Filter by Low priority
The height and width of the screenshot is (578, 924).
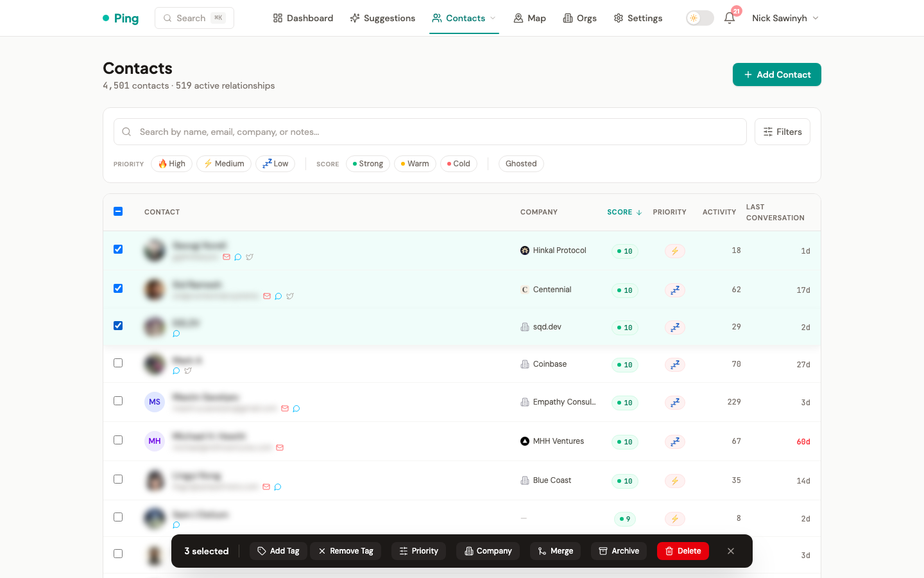point(275,164)
